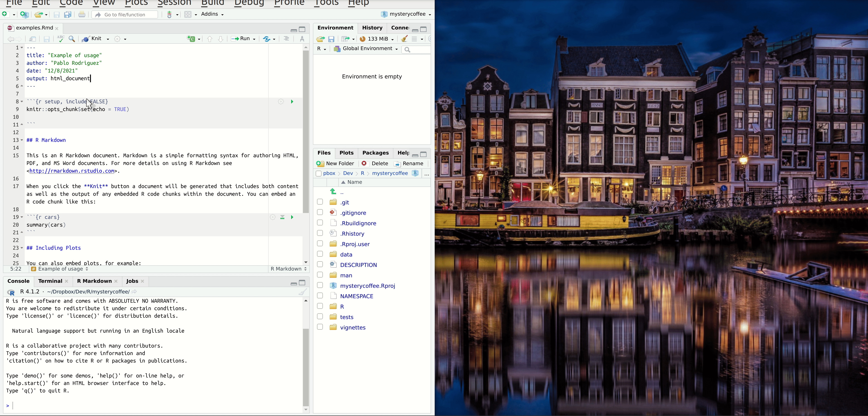Run all chunks above cars chunk
Image resolution: width=868 pixels, height=416 pixels.
(282, 218)
